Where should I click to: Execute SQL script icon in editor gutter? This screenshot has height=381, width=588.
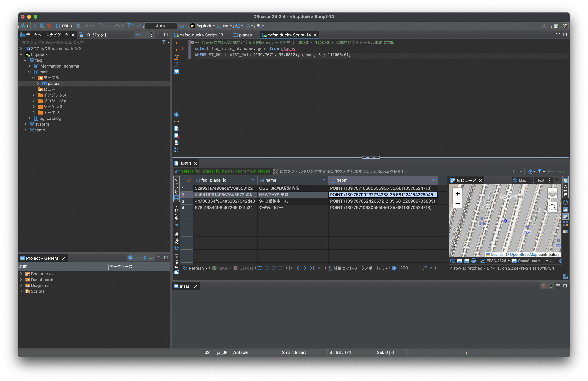click(x=176, y=57)
